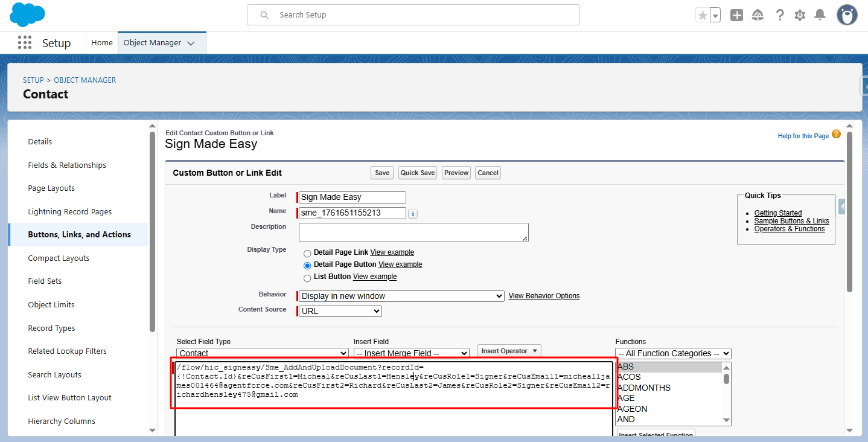Image resolution: width=868 pixels, height=442 pixels.
Task: Click the info icon beside Name field
Action: point(413,214)
